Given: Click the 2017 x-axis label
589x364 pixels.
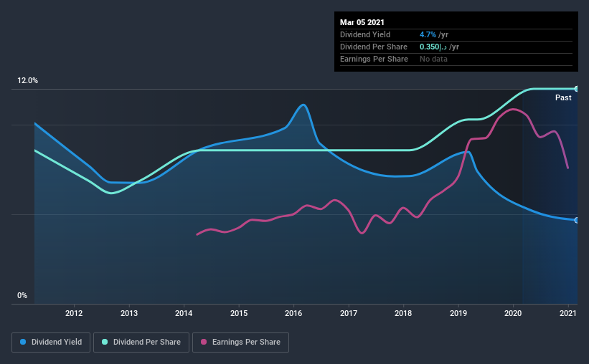Looking at the screenshot, I should tap(349, 313).
